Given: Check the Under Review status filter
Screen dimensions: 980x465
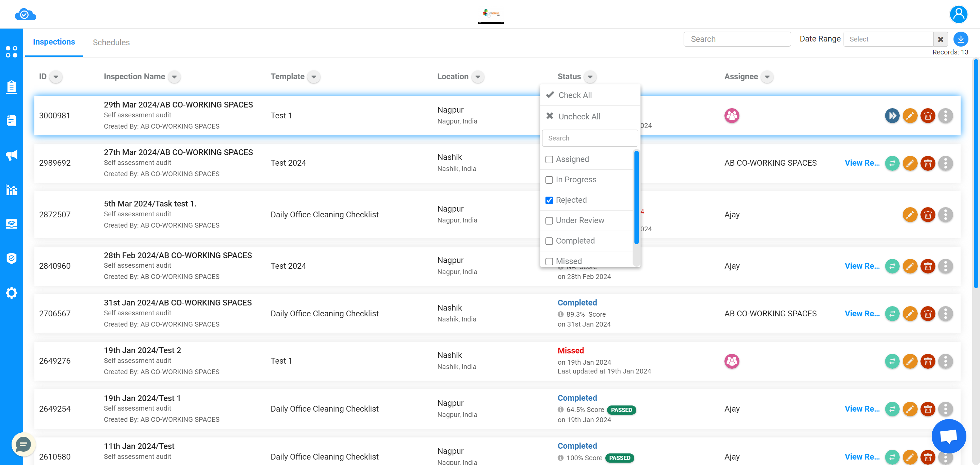Looking at the screenshot, I should pyautogui.click(x=549, y=220).
